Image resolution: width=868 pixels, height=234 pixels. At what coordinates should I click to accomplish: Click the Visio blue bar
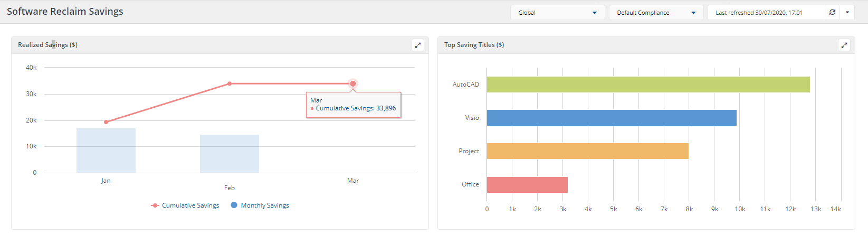[612, 118]
